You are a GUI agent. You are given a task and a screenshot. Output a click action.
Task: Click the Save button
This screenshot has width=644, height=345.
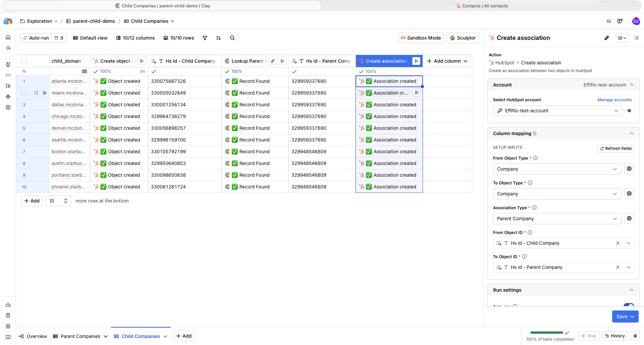point(625,317)
